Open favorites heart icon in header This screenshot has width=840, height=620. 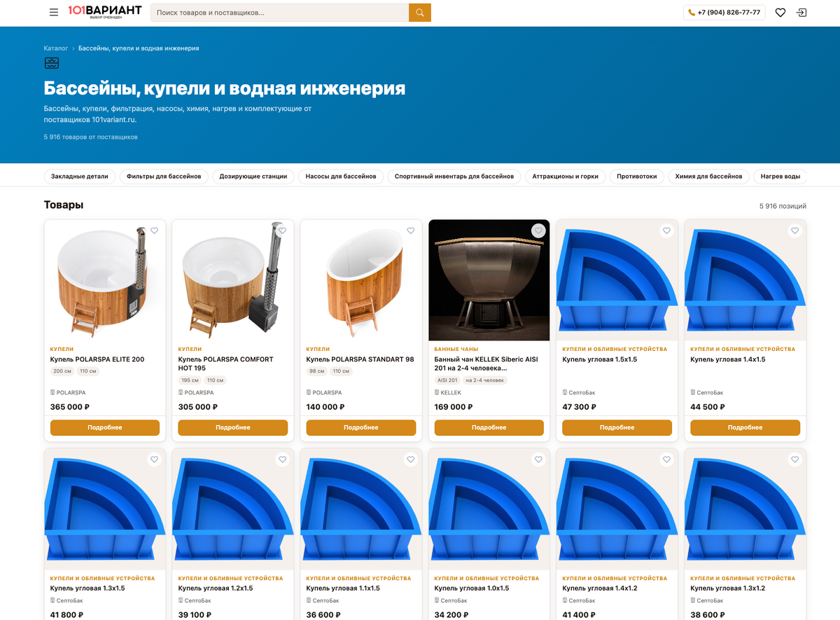point(780,13)
